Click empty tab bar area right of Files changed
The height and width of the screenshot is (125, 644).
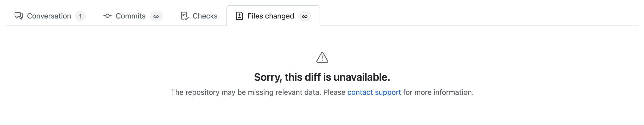[x=469, y=16]
